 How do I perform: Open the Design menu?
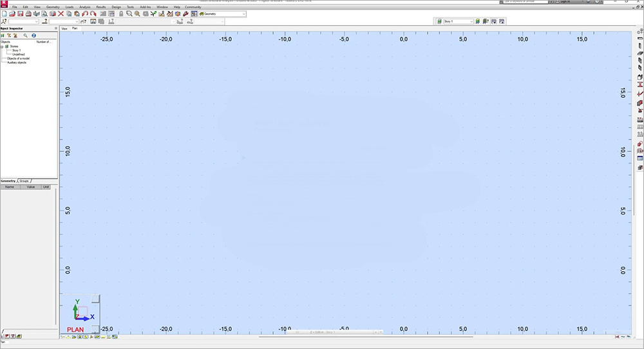coord(116,7)
